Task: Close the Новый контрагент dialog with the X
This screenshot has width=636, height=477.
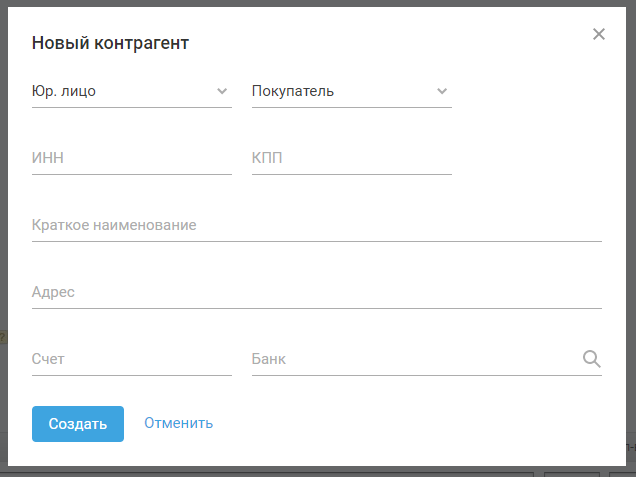Action: pyautogui.click(x=599, y=34)
